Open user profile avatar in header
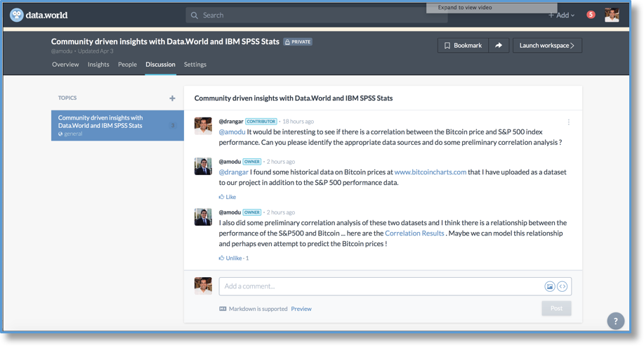This screenshot has height=346, width=644. [x=612, y=15]
